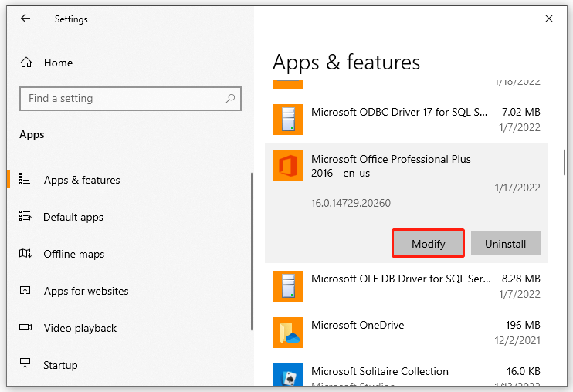This screenshot has width=573, height=392.
Task: Click the 196 MB size value
Action: 523,325
